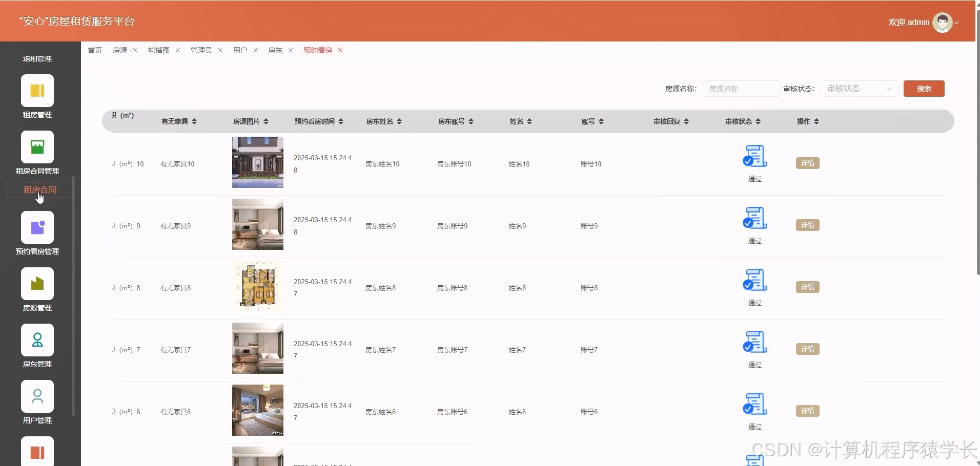Screen dimensions: 980x466
Task: Open 详情 for 姓名8 row
Action: click(x=808, y=287)
